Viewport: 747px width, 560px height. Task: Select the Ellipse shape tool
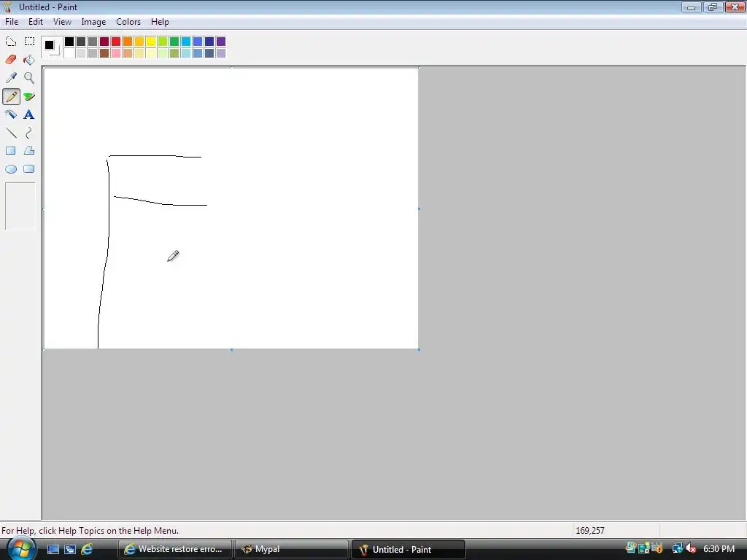[x=11, y=169]
